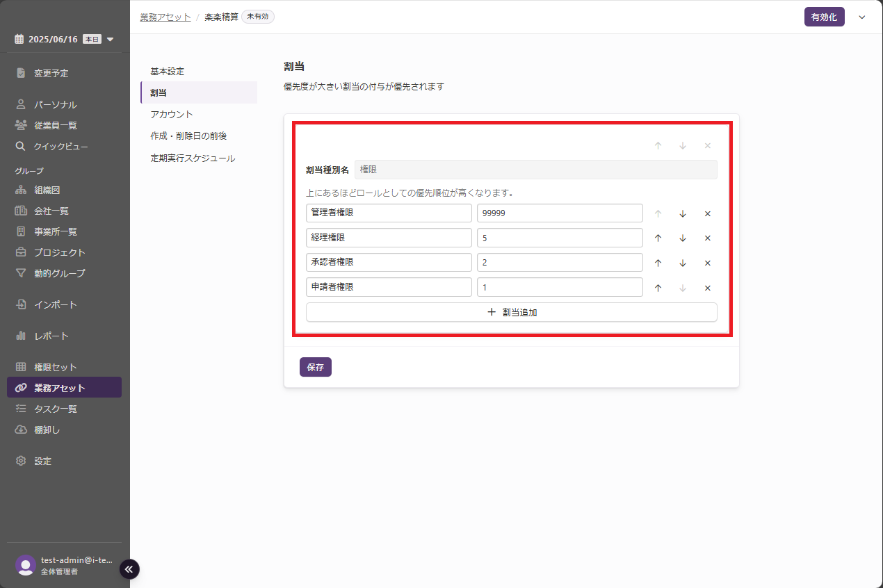
Task: Move 承認者権限 row down one position
Action: coord(683,263)
